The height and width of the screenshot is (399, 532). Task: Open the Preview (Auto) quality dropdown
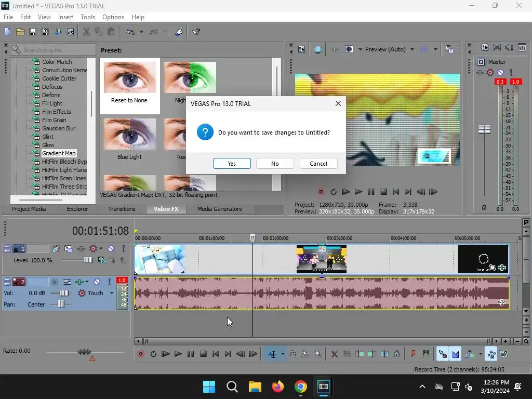[x=412, y=49]
